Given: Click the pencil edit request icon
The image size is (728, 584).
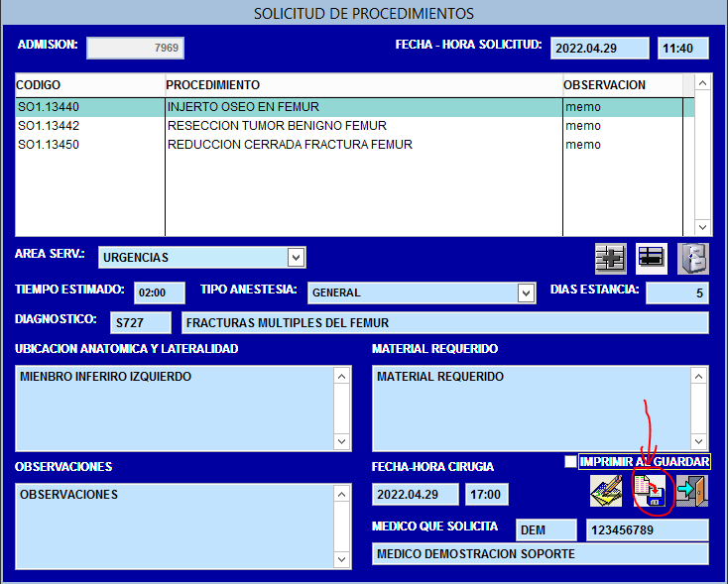Looking at the screenshot, I should (606, 491).
